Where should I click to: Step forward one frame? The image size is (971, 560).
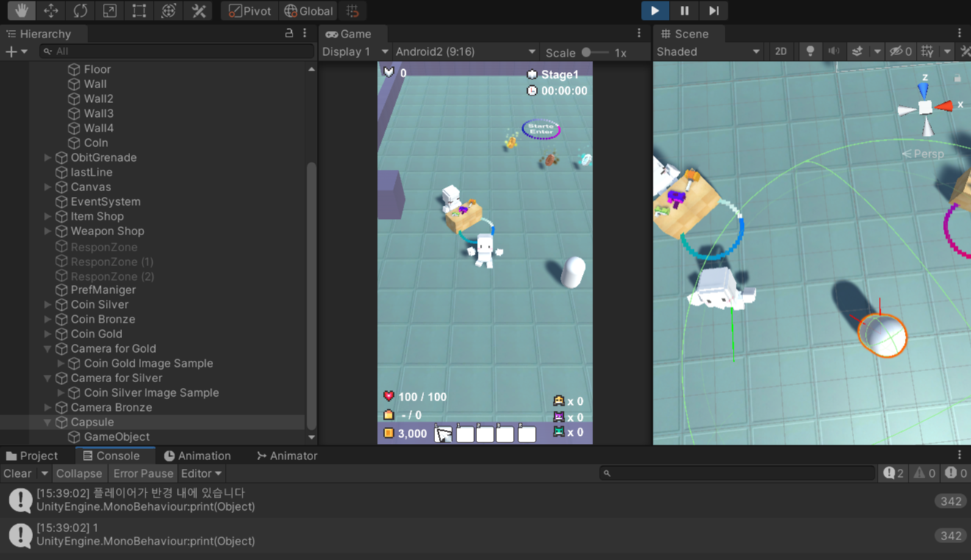point(714,11)
